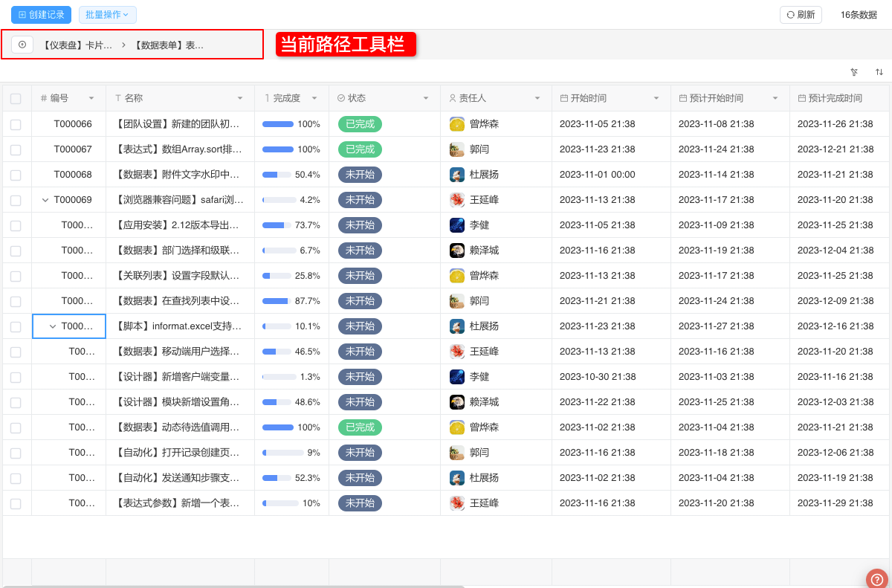
Task: Expand the row T000069 with its chevron
Action: [46, 200]
